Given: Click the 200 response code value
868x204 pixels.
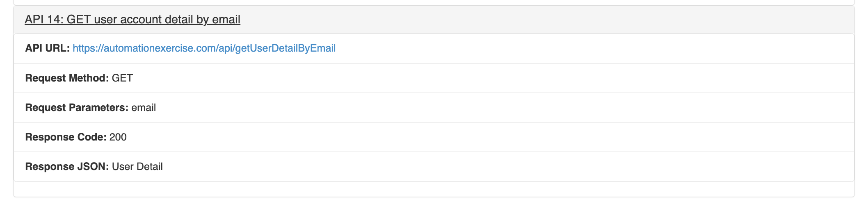Looking at the screenshot, I should (118, 137).
